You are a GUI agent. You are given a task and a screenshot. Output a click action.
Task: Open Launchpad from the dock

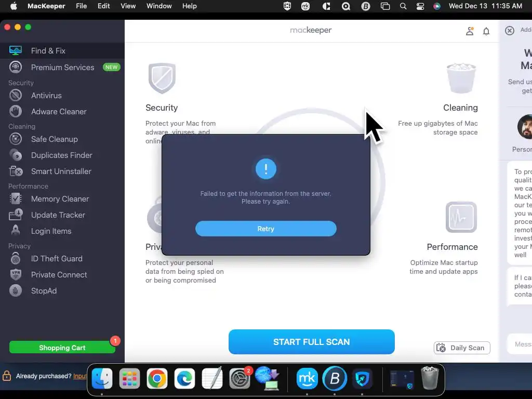tap(129, 378)
